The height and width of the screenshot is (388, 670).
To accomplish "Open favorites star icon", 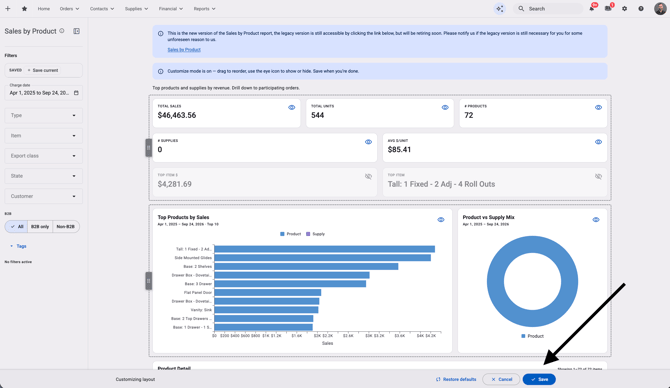I will pyautogui.click(x=24, y=9).
